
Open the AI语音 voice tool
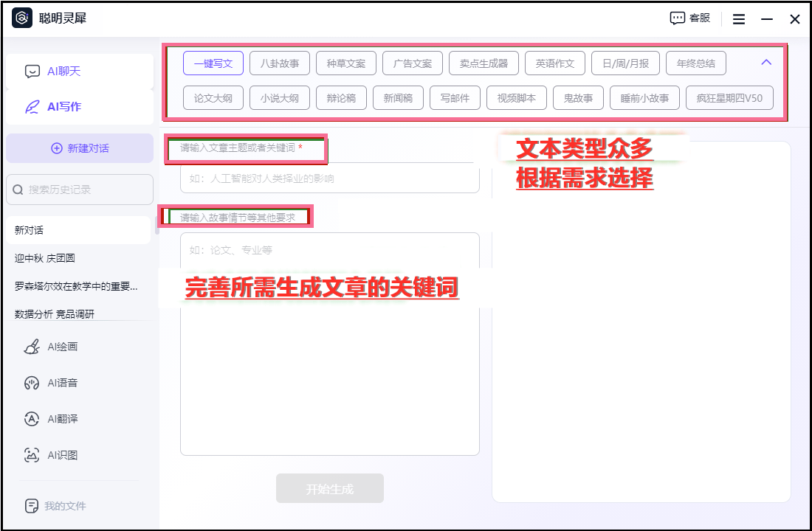pyautogui.click(x=32, y=383)
